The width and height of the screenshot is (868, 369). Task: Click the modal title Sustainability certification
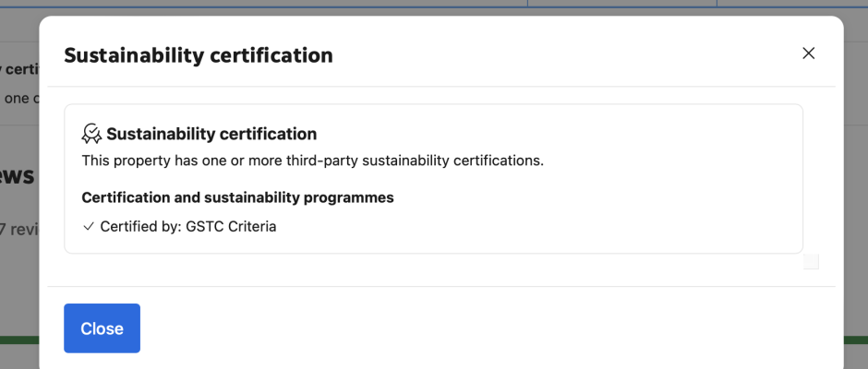(199, 55)
